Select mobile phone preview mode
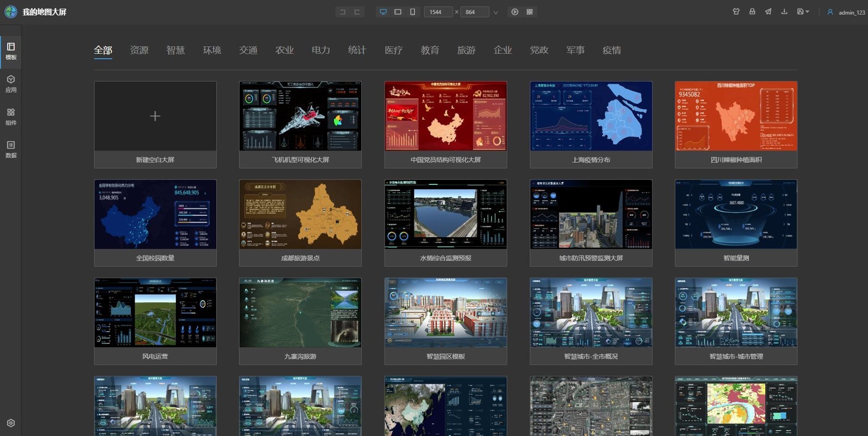This screenshot has height=436, width=868. click(x=413, y=12)
